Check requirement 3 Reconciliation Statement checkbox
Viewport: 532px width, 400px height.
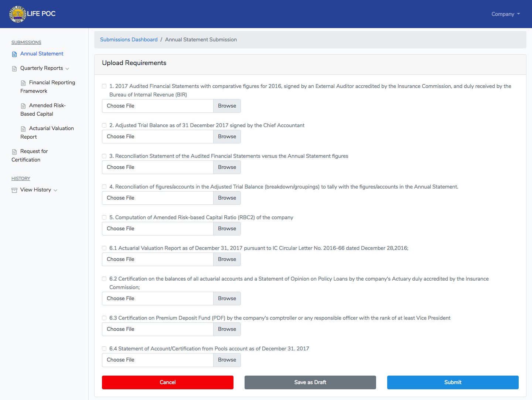click(x=104, y=156)
